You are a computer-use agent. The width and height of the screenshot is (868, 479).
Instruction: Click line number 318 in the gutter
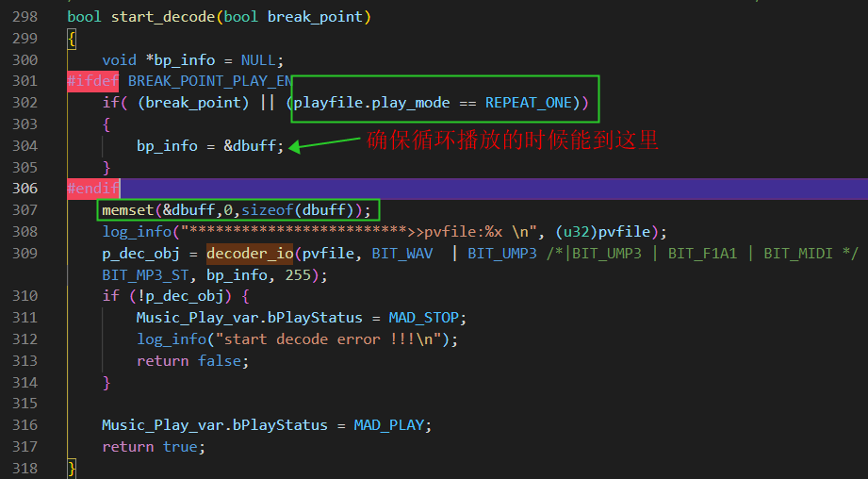[25, 468]
